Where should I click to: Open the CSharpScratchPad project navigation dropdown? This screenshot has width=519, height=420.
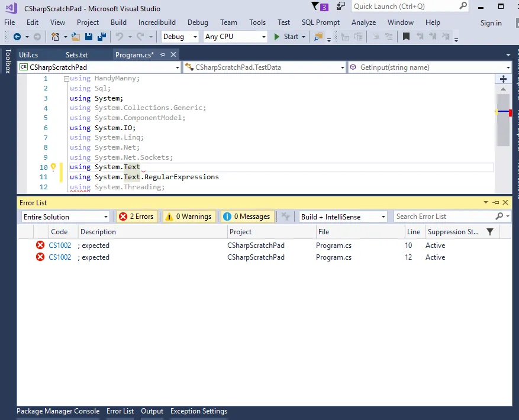[x=178, y=67]
